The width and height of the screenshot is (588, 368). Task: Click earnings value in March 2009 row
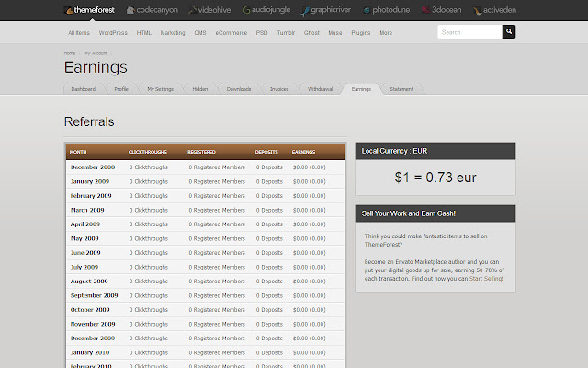(310, 211)
